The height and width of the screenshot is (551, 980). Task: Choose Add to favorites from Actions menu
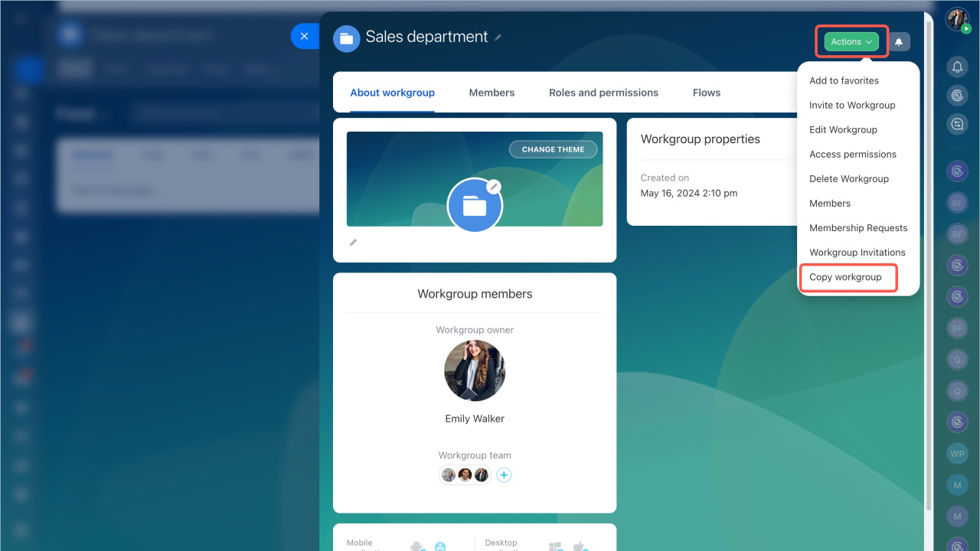coord(844,80)
